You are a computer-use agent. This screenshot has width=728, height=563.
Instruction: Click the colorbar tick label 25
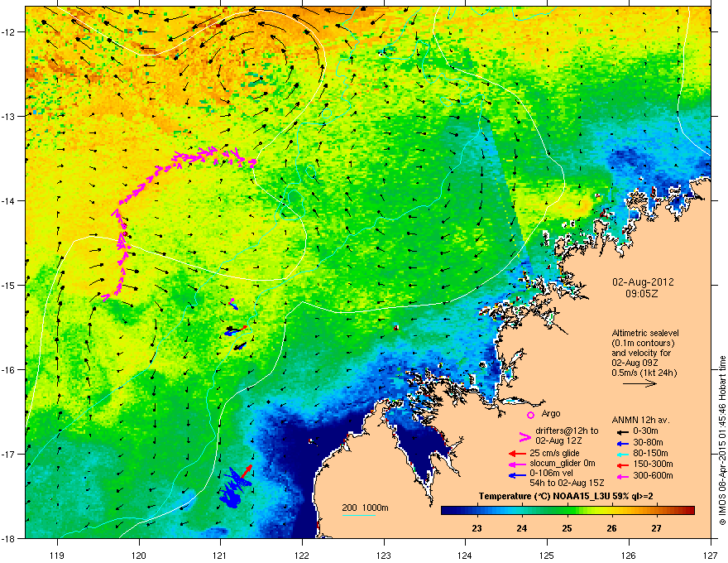click(567, 528)
